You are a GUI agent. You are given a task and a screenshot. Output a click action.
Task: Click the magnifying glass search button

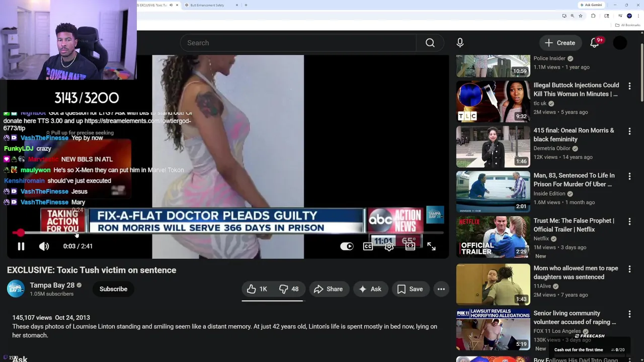pos(430,43)
